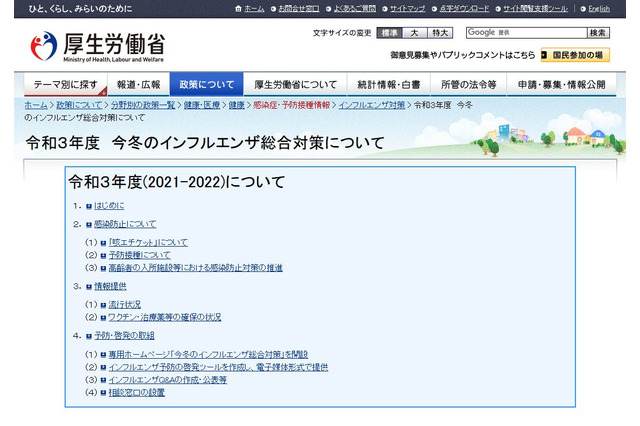Image resolution: width=640 pixels, height=426 pixels.
Task: Click the arrow icon beside 情報提供
Action: click(89, 287)
